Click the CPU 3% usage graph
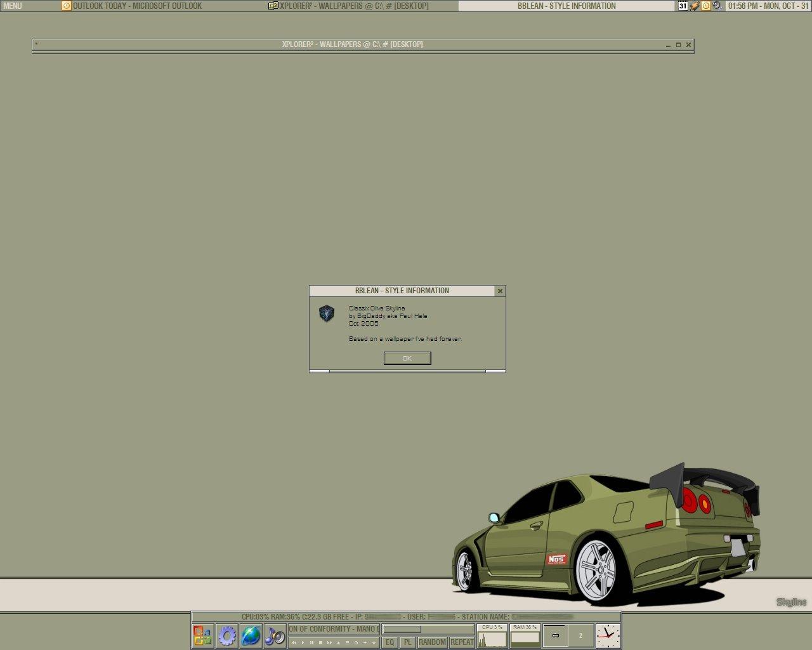 [492, 635]
